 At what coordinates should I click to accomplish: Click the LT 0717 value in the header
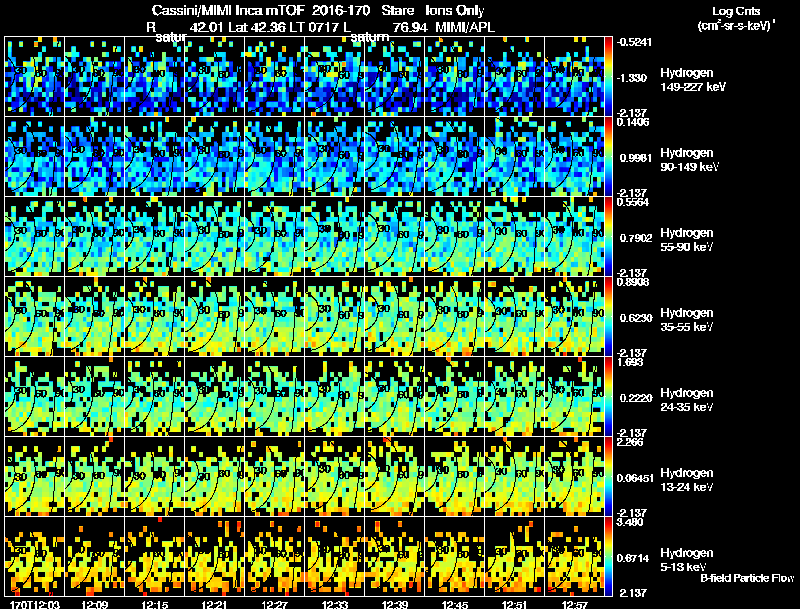315,27
